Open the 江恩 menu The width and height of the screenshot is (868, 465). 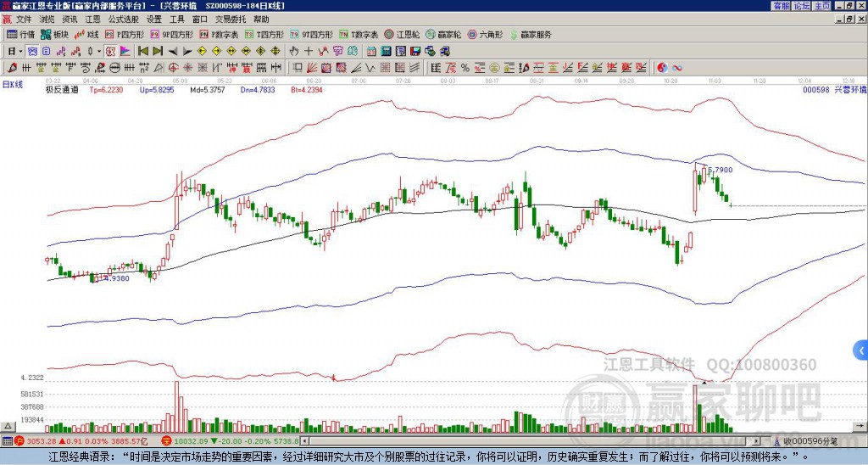[x=92, y=20]
